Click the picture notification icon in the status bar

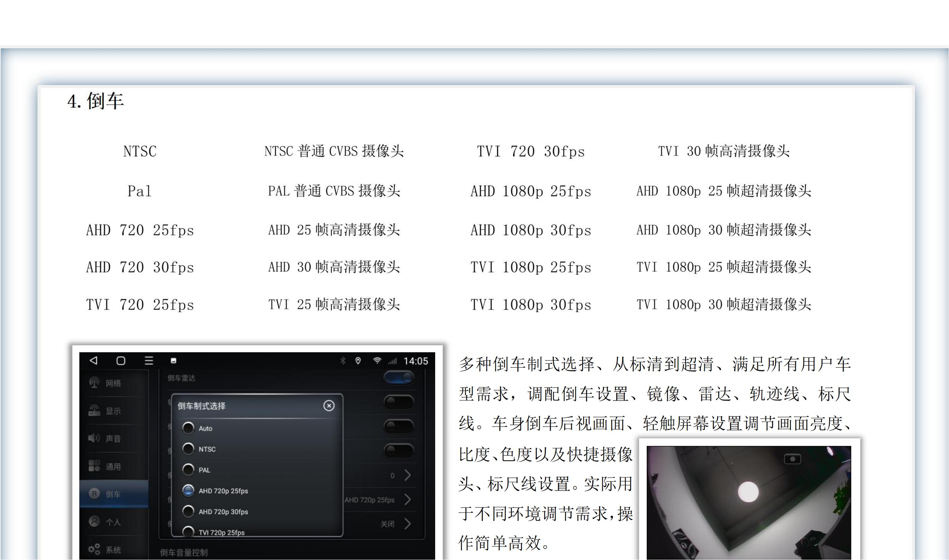tap(174, 361)
